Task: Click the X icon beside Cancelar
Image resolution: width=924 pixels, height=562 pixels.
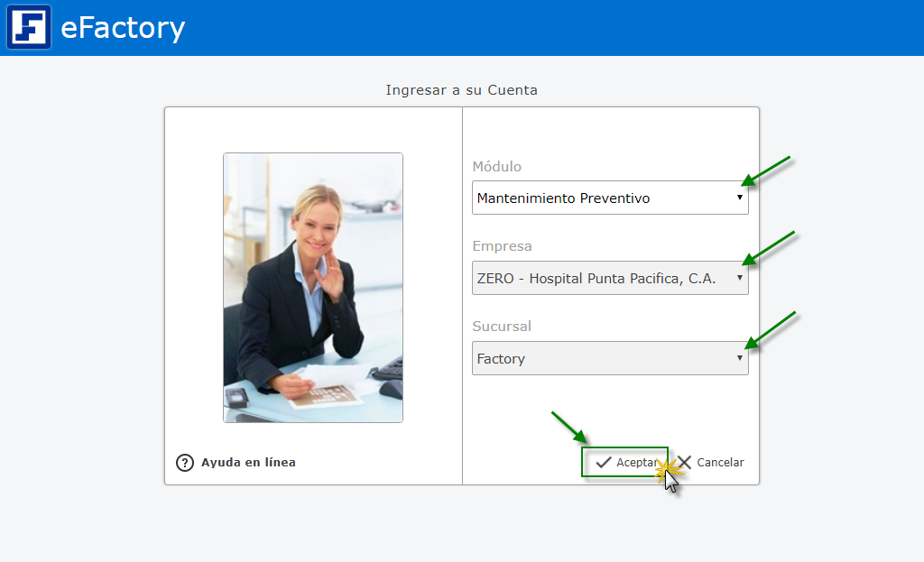Action: pyautogui.click(x=684, y=463)
